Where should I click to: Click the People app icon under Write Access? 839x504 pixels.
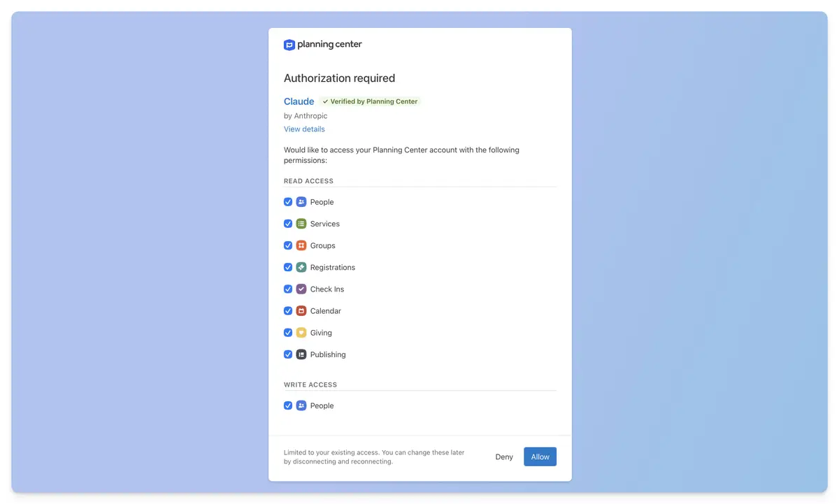[x=301, y=405]
